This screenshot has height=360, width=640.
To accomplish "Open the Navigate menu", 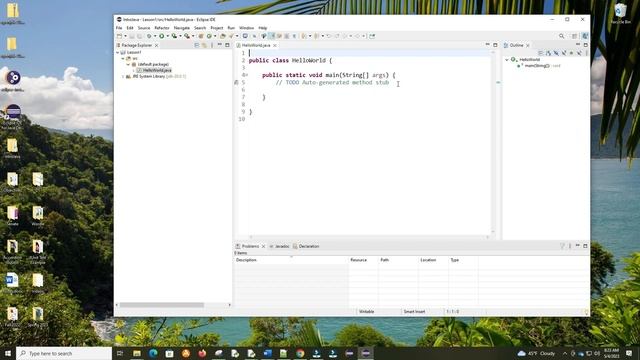I will pos(182,28).
